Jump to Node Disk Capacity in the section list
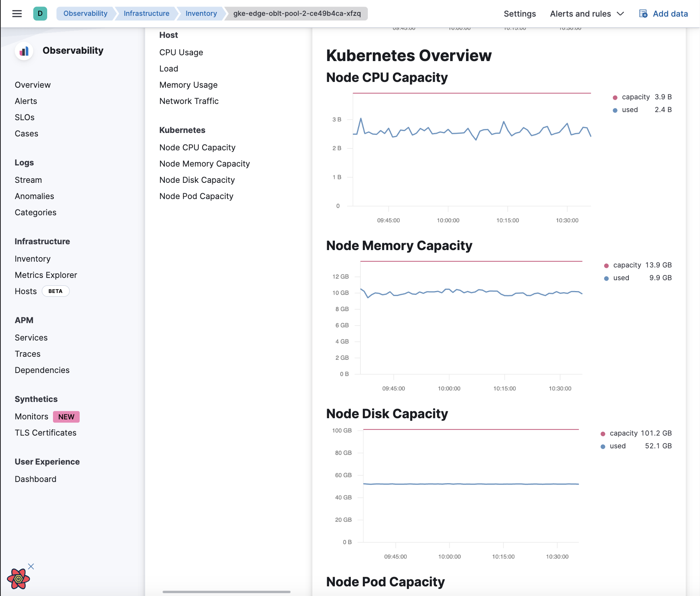This screenshot has width=700, height=596. 197,180
